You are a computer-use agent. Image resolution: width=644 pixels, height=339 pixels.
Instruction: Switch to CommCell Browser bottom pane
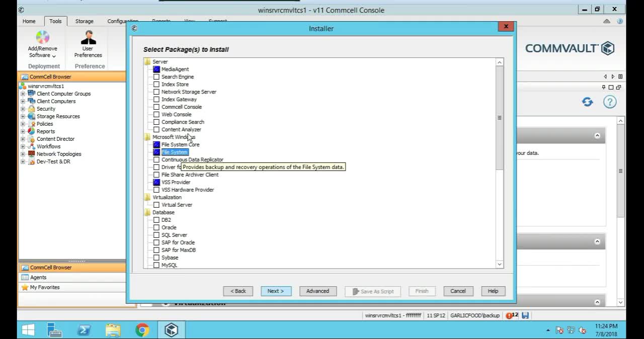click(x=71, y=268)
